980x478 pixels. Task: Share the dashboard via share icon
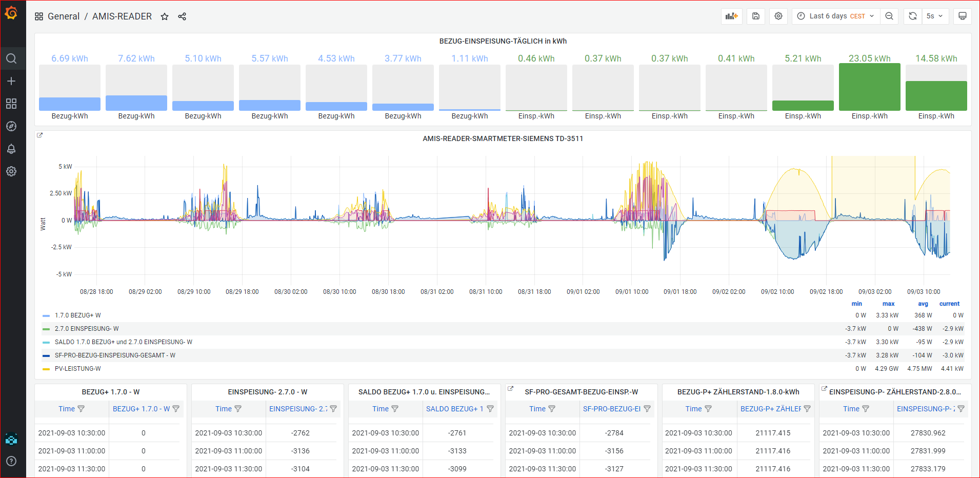pyautogui.click(x=182, y=16)
